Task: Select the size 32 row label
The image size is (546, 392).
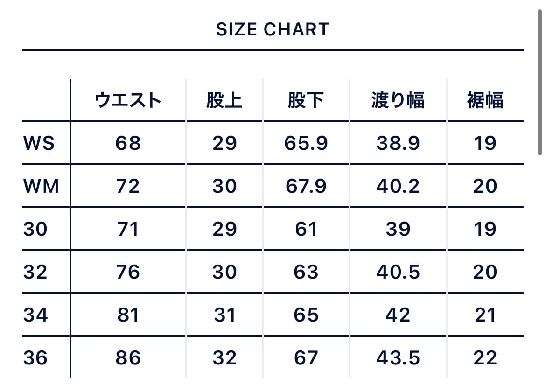Action: point(35,272)
